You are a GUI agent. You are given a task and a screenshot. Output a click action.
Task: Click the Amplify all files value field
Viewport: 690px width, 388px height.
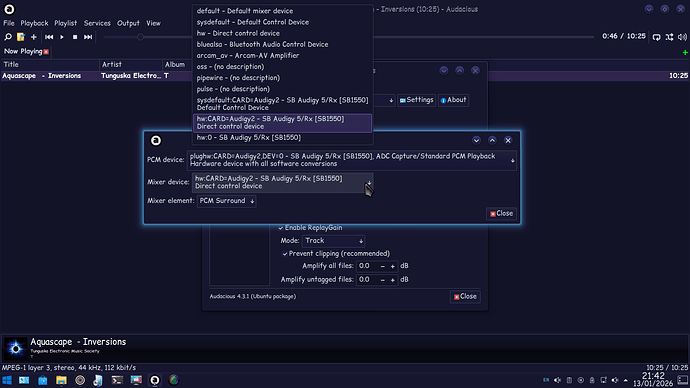[x=367, y=266]
